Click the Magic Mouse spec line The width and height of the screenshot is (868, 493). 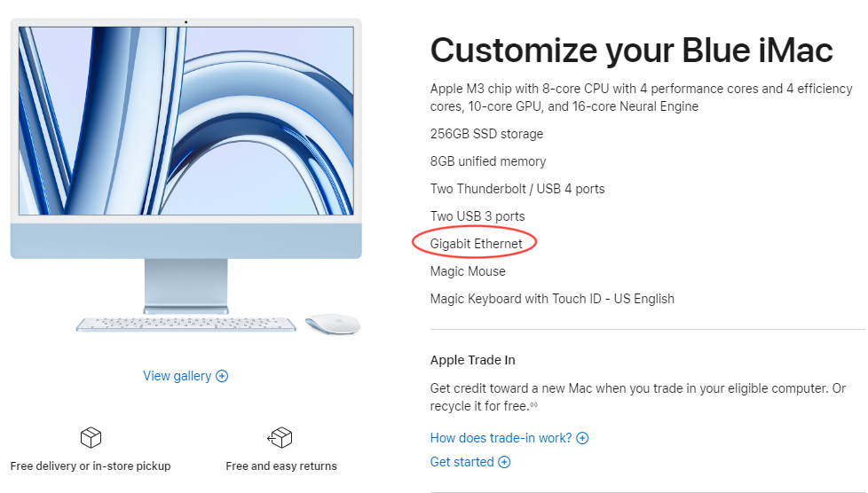click(468, 271)
